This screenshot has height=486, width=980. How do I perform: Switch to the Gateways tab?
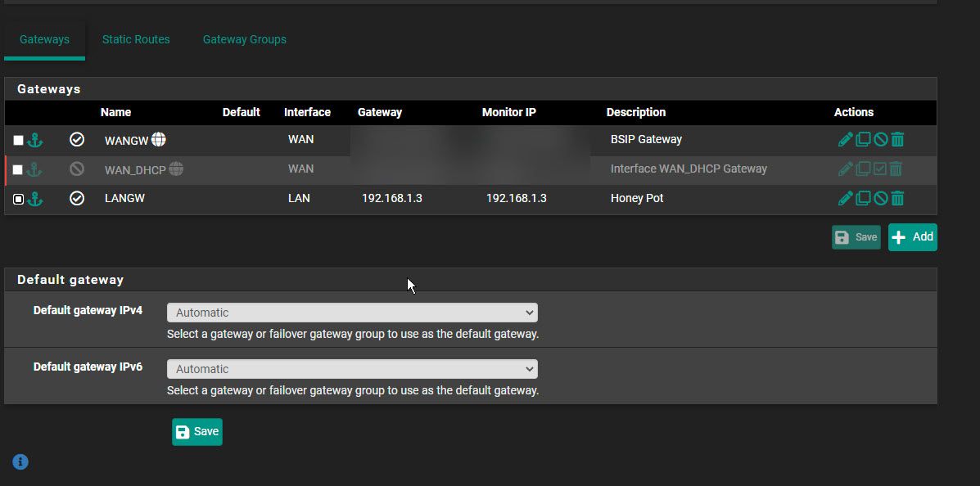44,39
